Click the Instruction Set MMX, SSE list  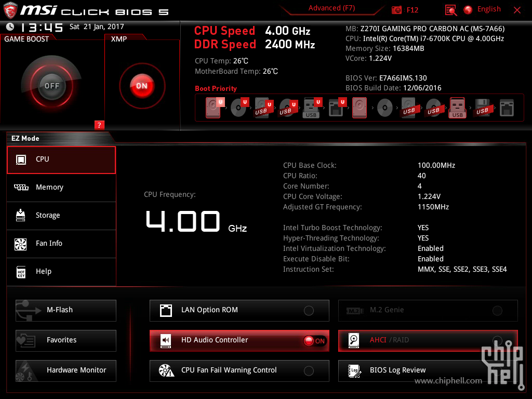[462, 270]
